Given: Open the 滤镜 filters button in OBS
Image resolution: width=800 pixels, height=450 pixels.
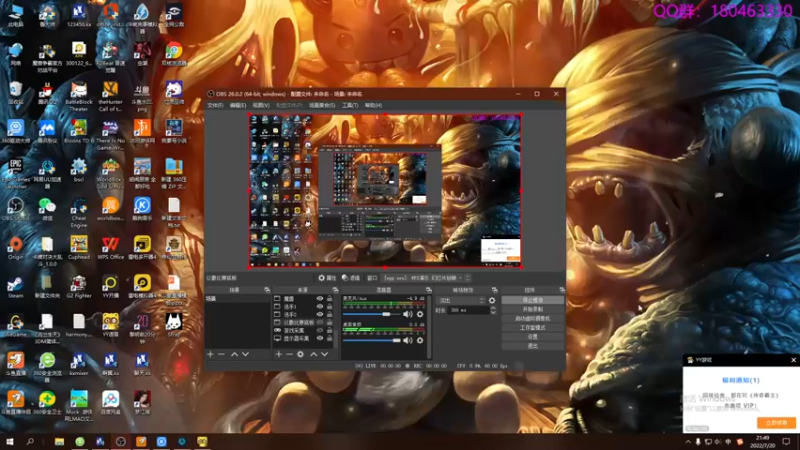Looking at the screenshot, I should 351,278.
